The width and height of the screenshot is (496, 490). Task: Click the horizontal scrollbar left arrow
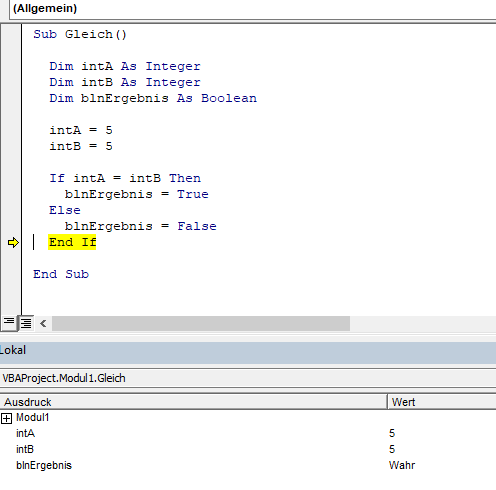43,323
